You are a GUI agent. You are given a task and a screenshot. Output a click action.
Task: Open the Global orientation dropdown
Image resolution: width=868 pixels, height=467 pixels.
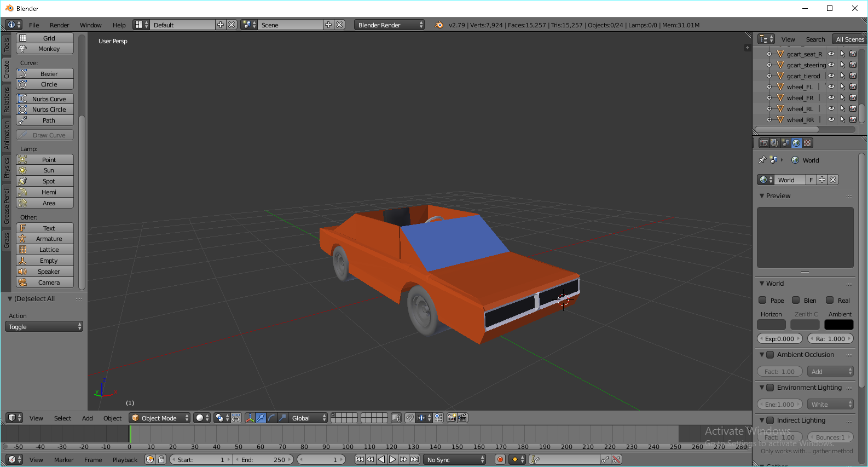(x=308, y=418)
